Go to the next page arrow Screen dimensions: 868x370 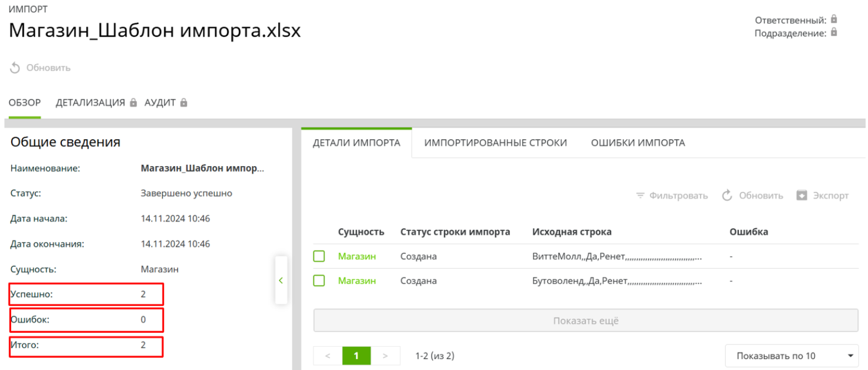[385, 356]
